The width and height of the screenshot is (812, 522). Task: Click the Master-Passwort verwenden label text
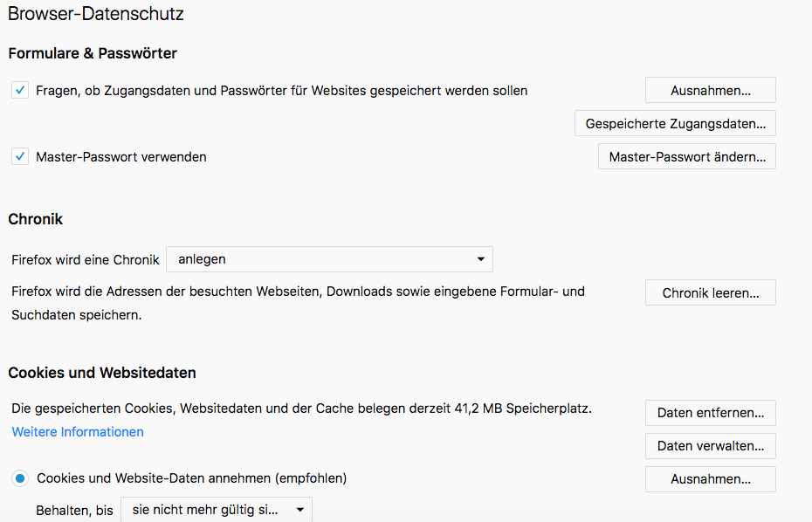pos(121,157)
